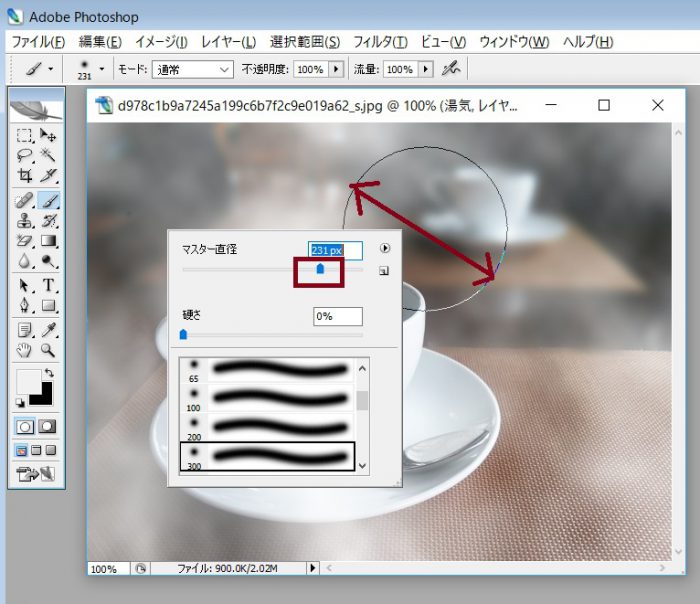Screen dimensions: 700x604
Task: Swap foreground and background colors
Action: coord(49,373)
